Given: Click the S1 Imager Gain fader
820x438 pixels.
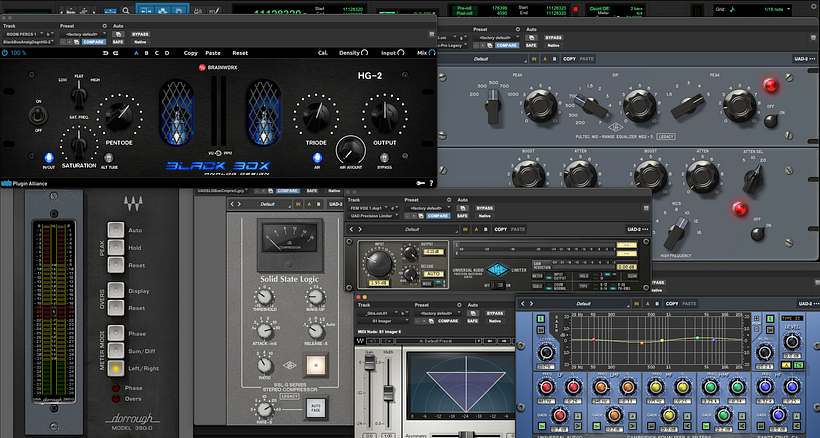Looking at the screenshot, I should tap(370, 363).
